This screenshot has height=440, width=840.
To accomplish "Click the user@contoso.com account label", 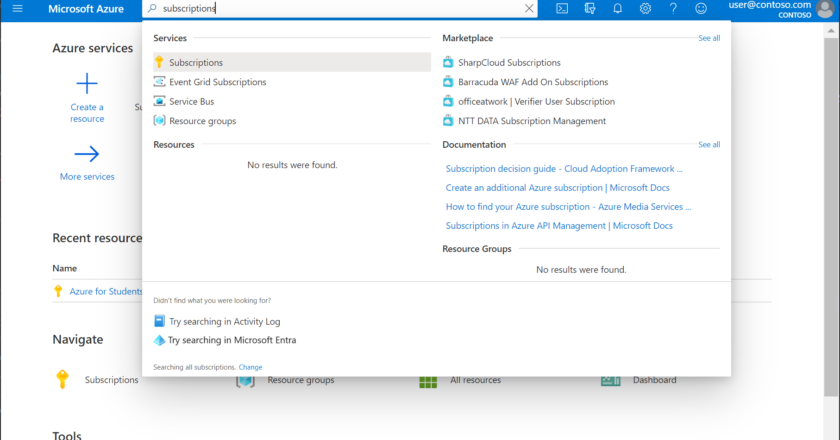I will tap(770, 5).
